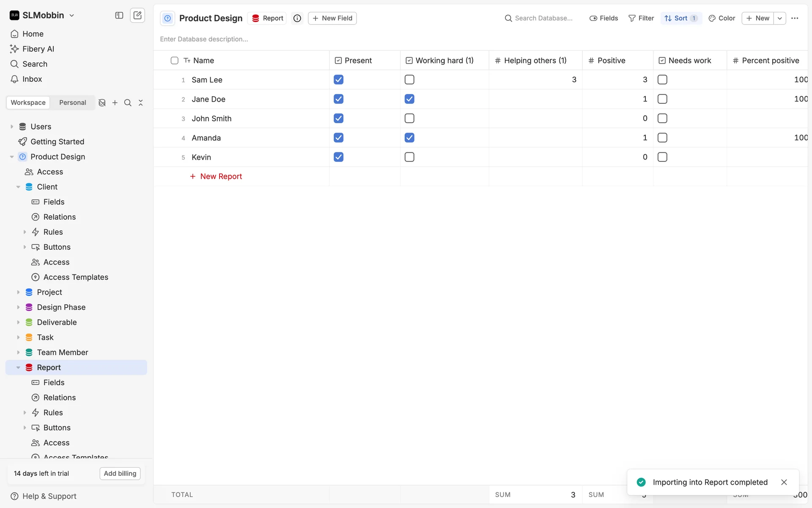
Task: Click the compose new item icon
Action: click(137, 15)
